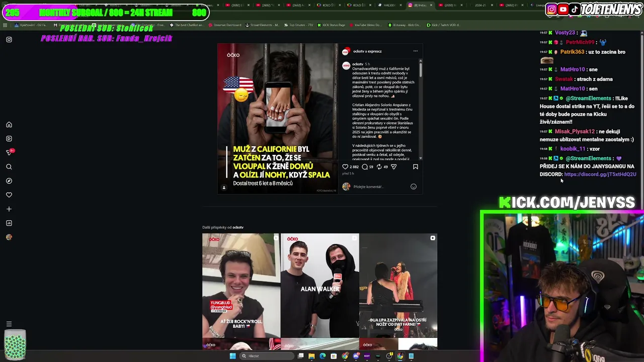Image resolution: width=644 pixels, height=362 pixels.
Task: Open Discord from the taskbar
Action: point(356,356)
